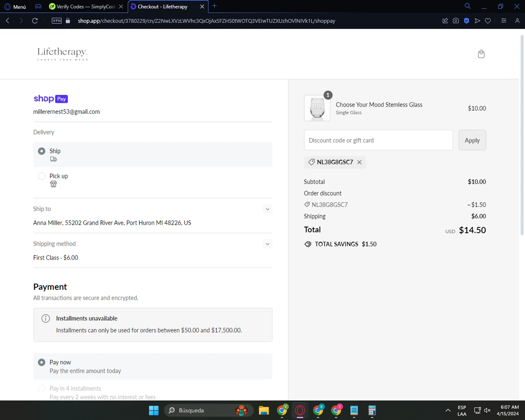Select the Checkout - Lifetherapy tab
Viewport: 525px width, 420px height.
pyautogui.click(x=163, y=7)
